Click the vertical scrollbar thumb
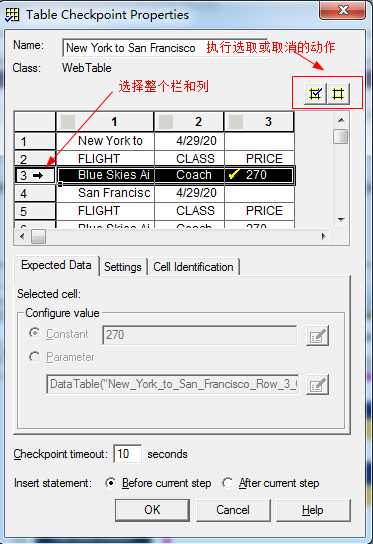Viewport: 373px width, 544px height. (x=341, y=136)
